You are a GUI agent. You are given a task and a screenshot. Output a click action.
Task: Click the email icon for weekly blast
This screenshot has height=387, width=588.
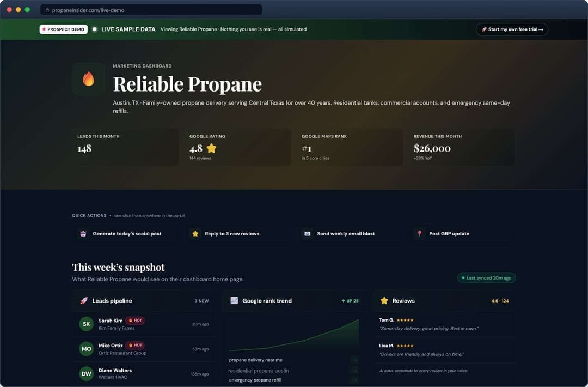[307, 233]
